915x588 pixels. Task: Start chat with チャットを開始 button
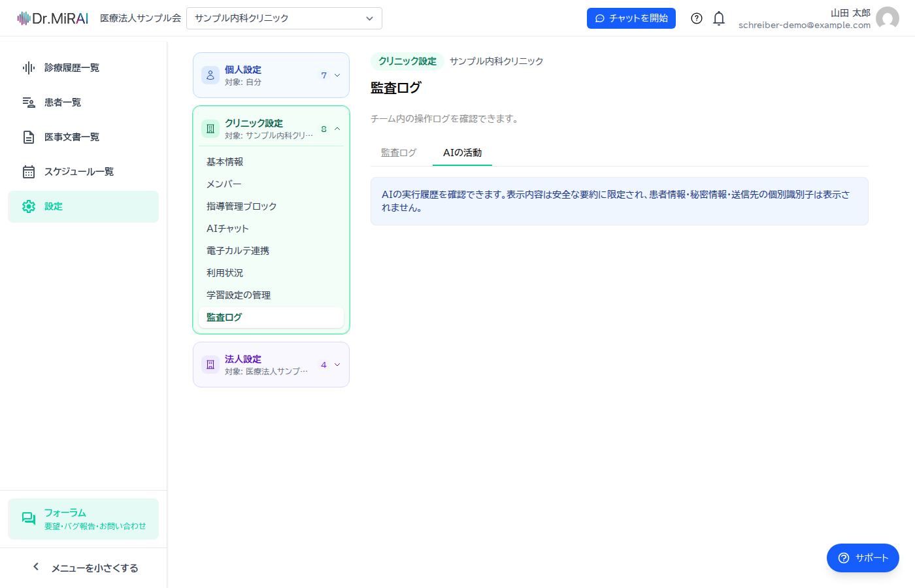pyautogui.click(x=631, y=18)
